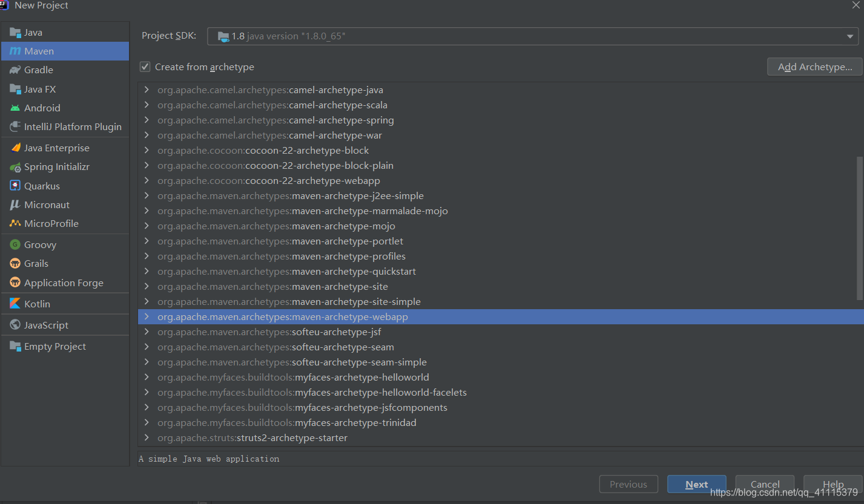Click the Maven 'm' icon
Image resolution: width=864 pixels, height=504 pixels.
pyautogui.click(x=15, y=51)
